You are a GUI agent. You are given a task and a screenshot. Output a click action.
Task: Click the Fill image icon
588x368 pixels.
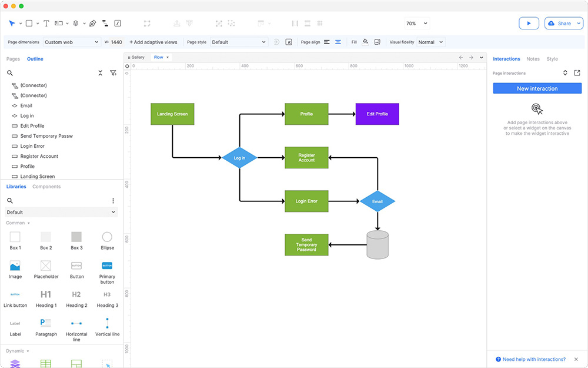pos(377,42)
